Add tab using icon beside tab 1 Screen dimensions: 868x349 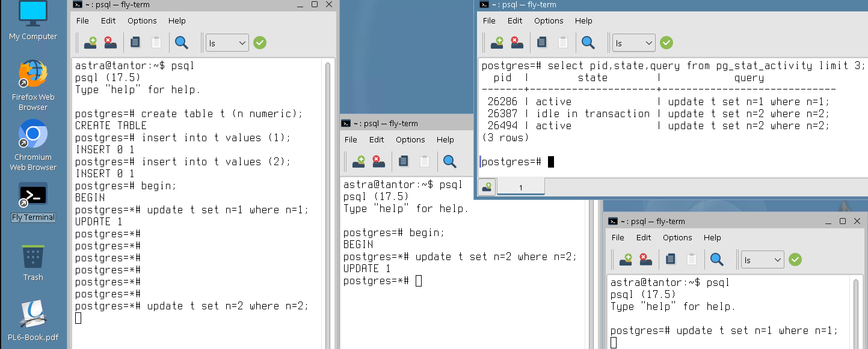(x=486, y=187)
